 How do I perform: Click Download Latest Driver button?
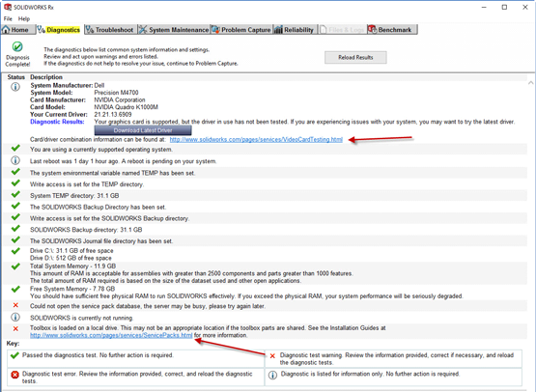[x=143, y=130]
